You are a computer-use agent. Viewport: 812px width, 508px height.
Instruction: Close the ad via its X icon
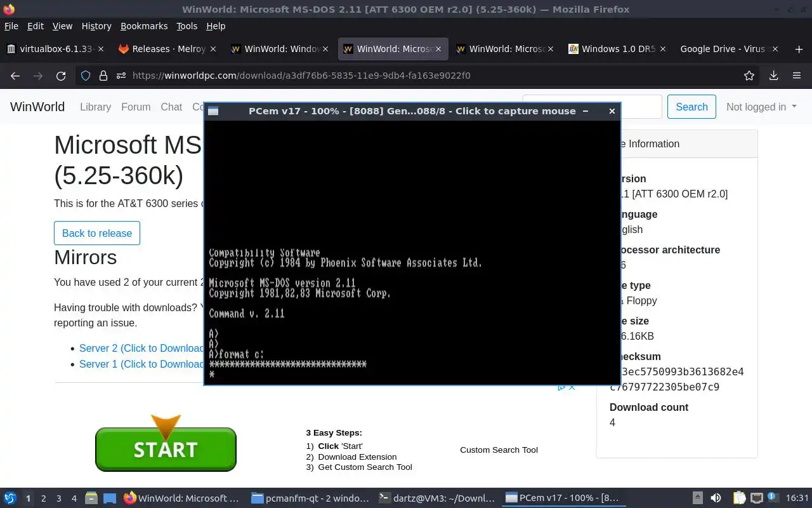coord(572,387)
